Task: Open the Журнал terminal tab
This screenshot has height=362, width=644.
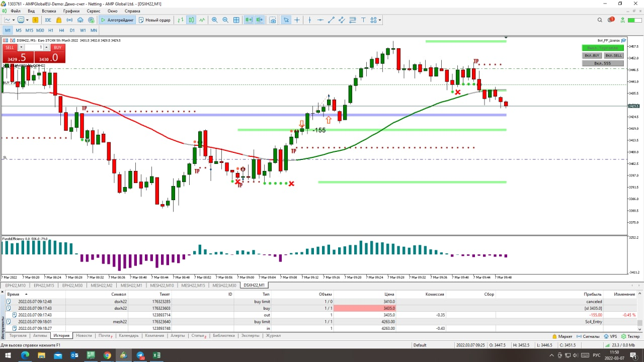Action: click(273, 335)
